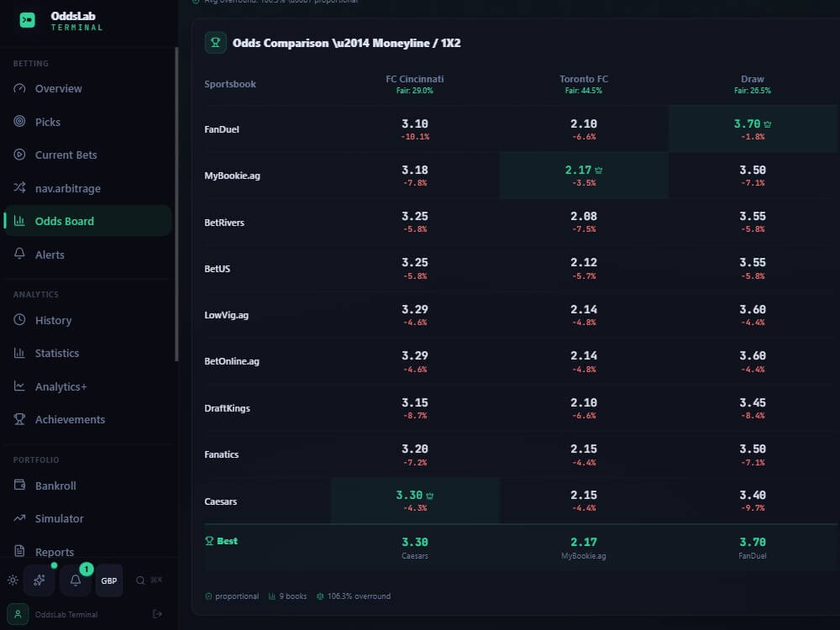
Task: Click the Simulator trend icon
Action: coord(19,518)
